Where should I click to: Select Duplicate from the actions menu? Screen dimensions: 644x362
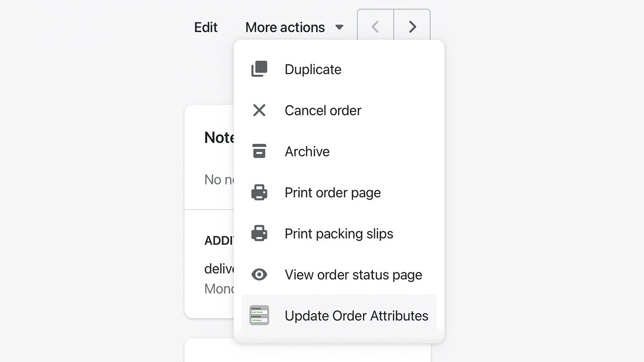[313, 69]
